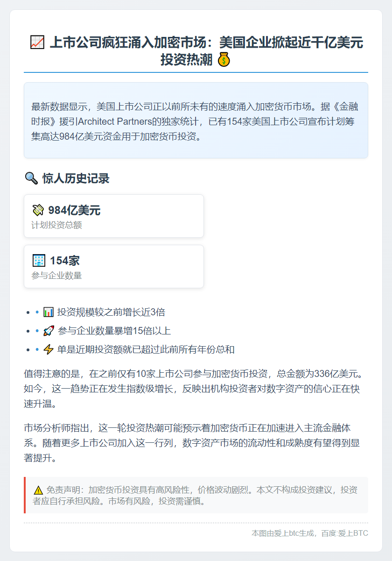392x561 pixels.
Task: Click the 惊人历史记录 section heading
Action: pos(76,178)
